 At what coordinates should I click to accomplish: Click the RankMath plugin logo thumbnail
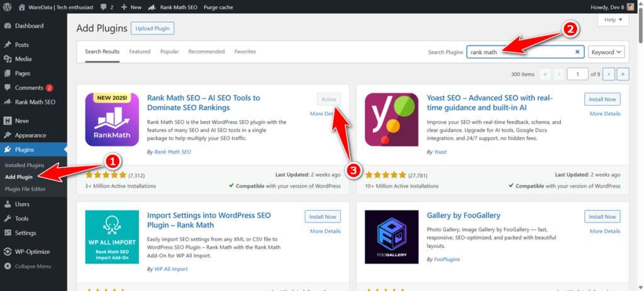click(x=112, y=119)
